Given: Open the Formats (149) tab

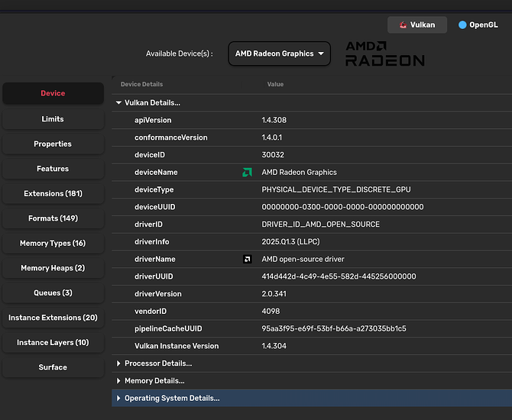Looking at the screenshot, I should click(53, 218).
